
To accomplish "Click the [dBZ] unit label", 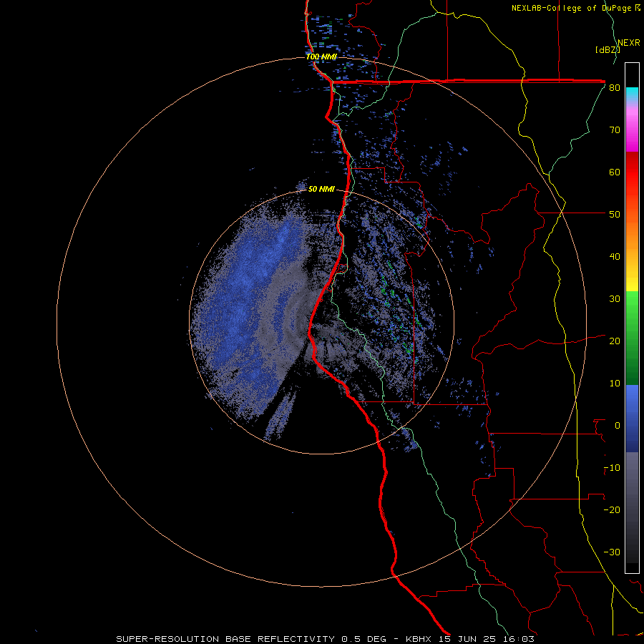I will pyautogui.click(x=608, y=50).
